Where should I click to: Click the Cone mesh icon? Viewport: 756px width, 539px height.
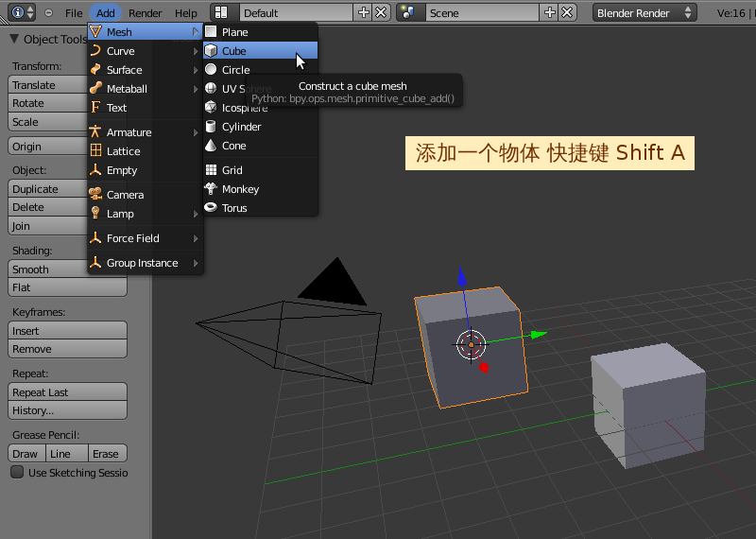(x=211, y=146)
